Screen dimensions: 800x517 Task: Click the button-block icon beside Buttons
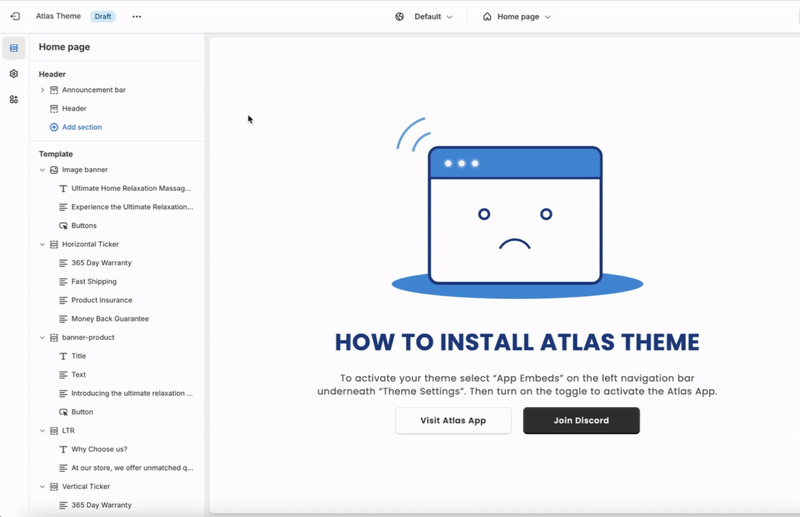[x=63, y=226]
